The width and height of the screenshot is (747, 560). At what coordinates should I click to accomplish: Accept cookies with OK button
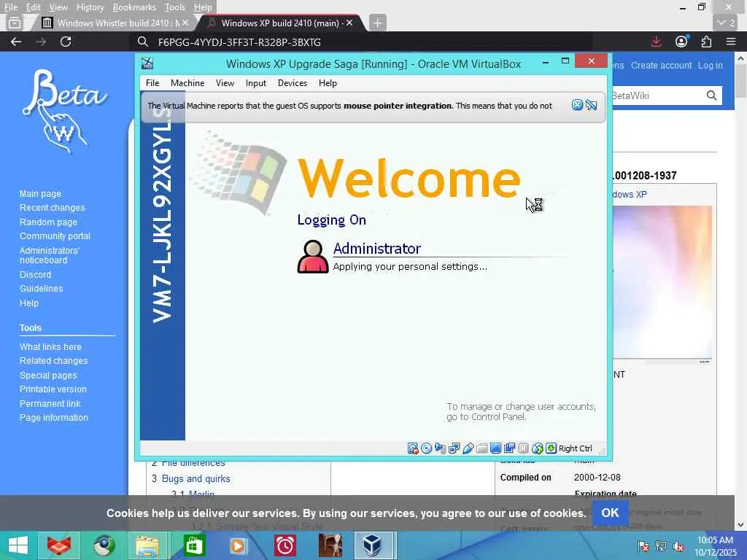(x=610, y=513)
